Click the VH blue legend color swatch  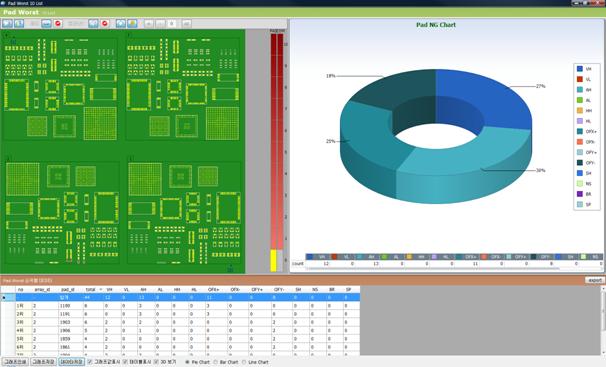(580, 69)
